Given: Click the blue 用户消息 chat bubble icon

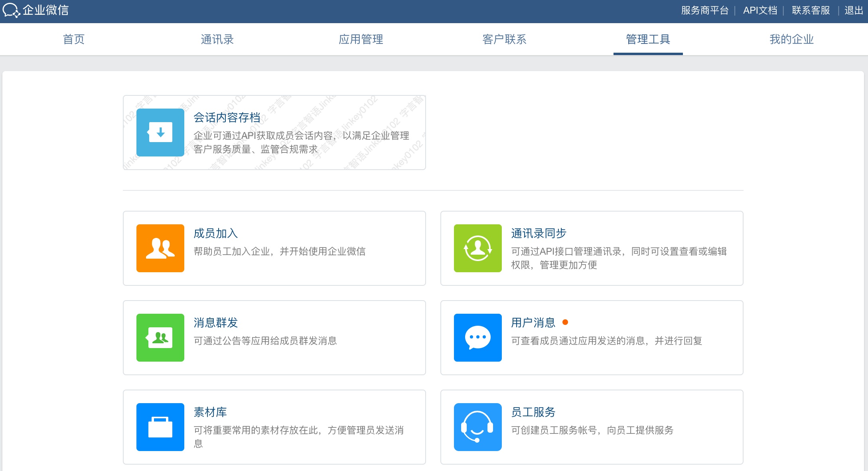Looking at the screenshot, I should 477,338.
